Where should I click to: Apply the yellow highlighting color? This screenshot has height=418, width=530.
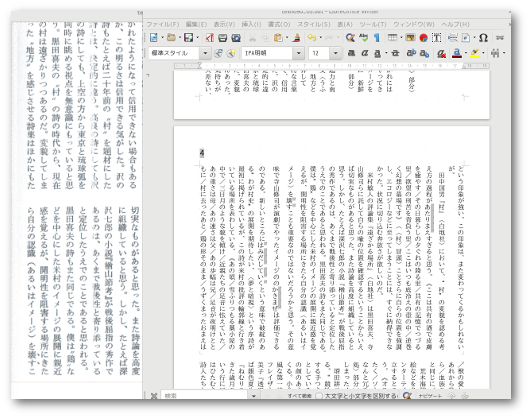coord(475,53)
